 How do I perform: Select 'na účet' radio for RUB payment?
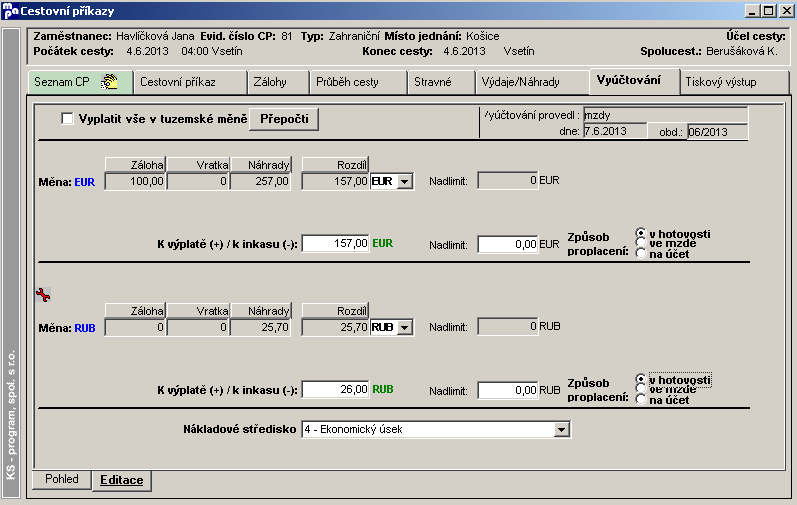(x=640, y=399)
